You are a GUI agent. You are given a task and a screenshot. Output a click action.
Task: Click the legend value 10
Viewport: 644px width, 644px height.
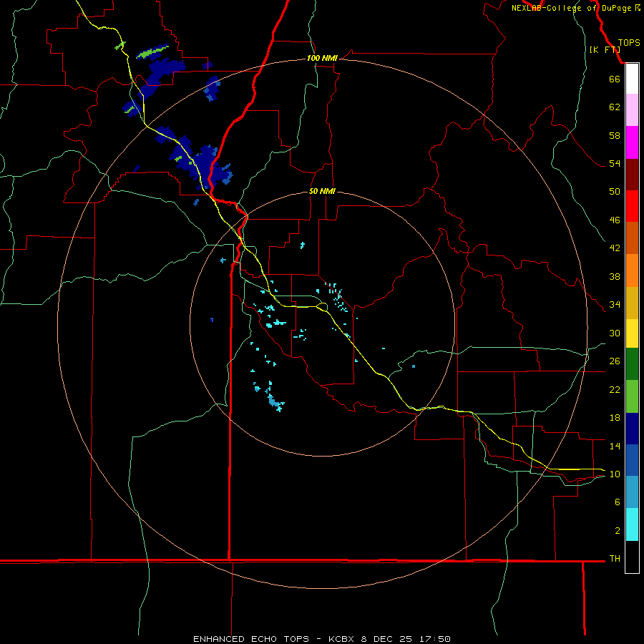point(615,474)
